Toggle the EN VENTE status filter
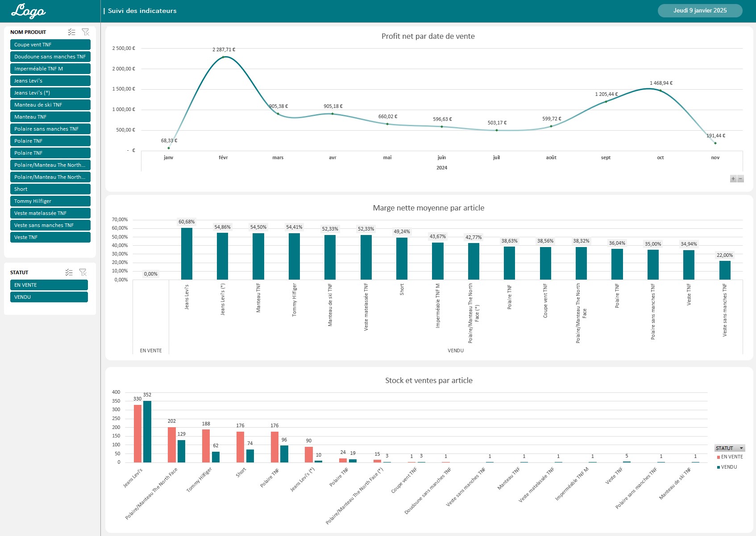The image size is (756, 536). click(49, 285)
